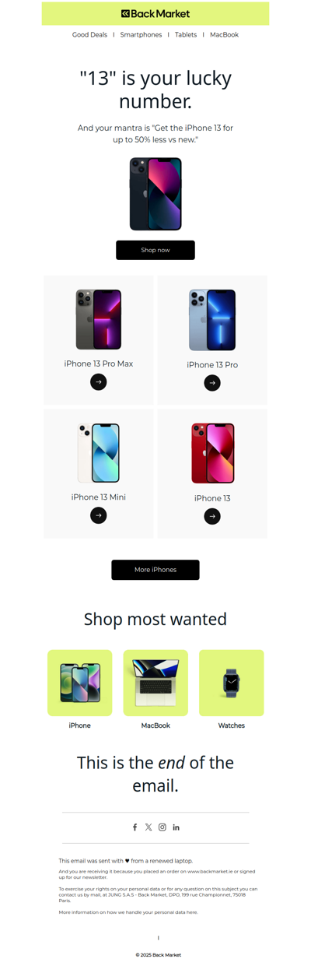Go to the MacBook nav item
Screen dimensions: 311x980
[225, 35]
